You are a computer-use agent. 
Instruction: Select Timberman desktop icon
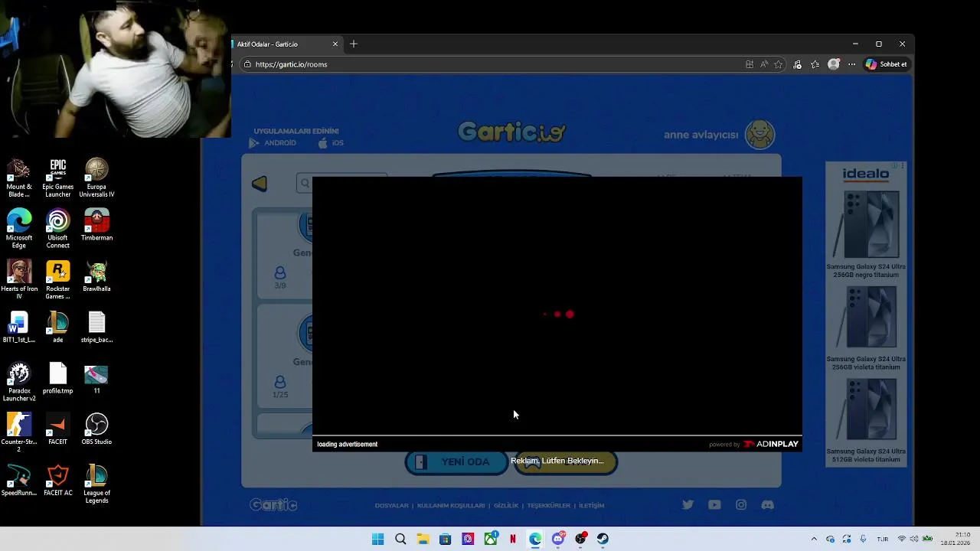point(96,225)
